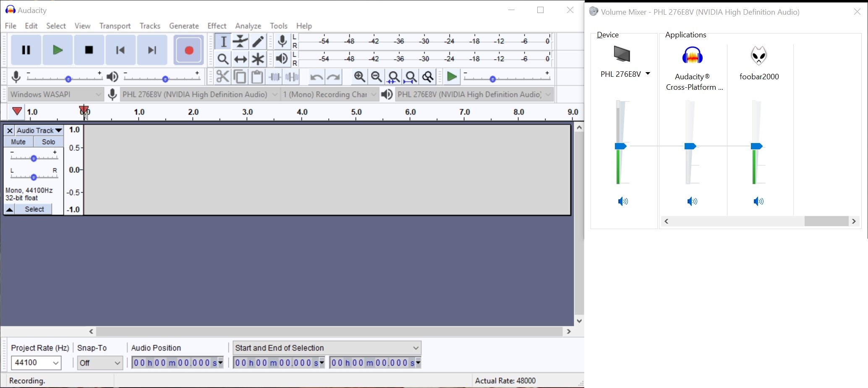The width and height of the screenshot is (868, 388).
Task: Mute the Audio Track
Action: tap(18, 142)
